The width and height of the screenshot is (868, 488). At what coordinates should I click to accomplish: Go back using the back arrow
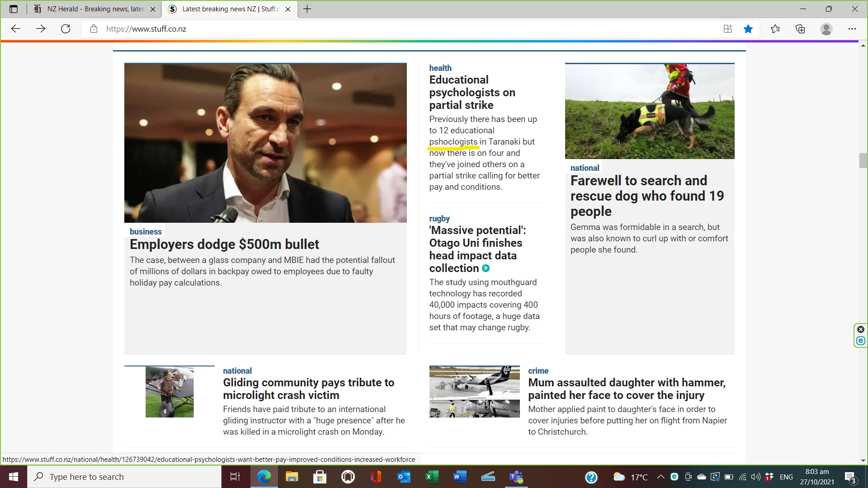[16, 29]
